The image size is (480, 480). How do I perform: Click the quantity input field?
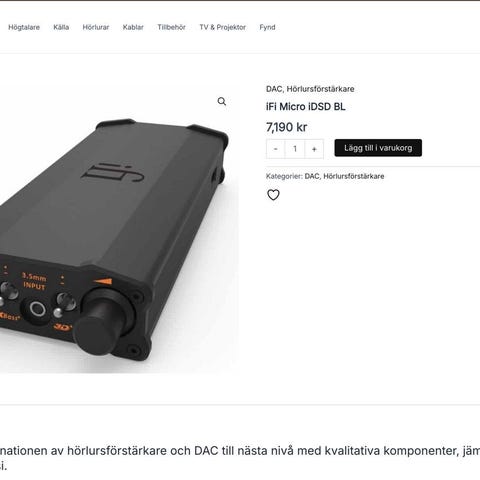(295, 149)
